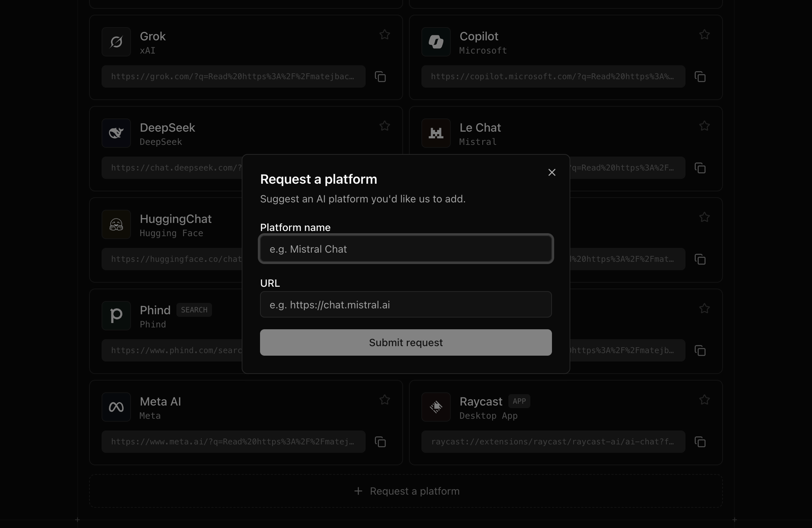This screenshot has width=812, height=528.
Task: Click the Microsoft Copilot logo icon
Action: [436, 41]
